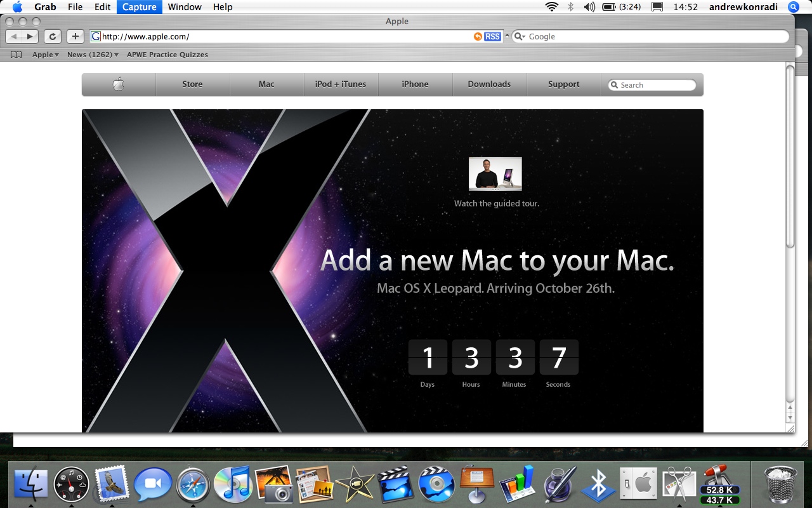Open the Window menu
This screenshot has height=508, width=812.
[x=185, y=7]
